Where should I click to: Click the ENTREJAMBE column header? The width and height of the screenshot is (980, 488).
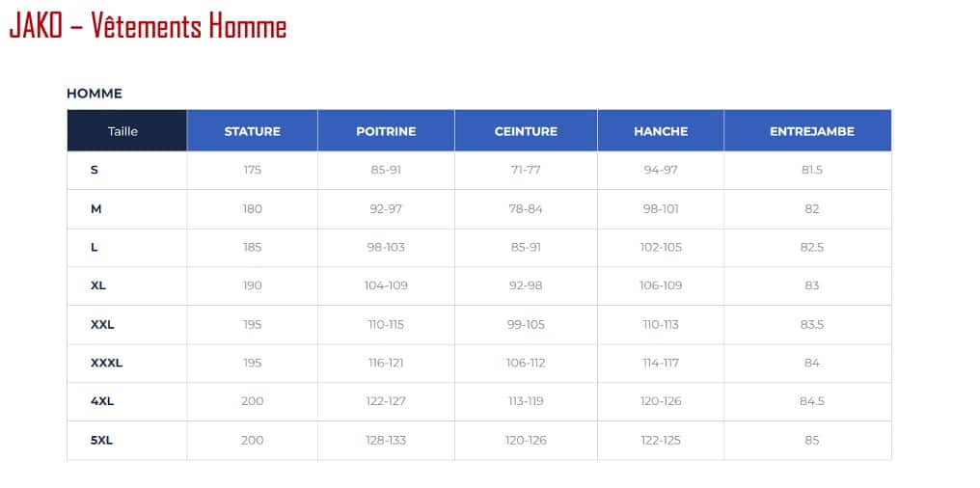812,131
